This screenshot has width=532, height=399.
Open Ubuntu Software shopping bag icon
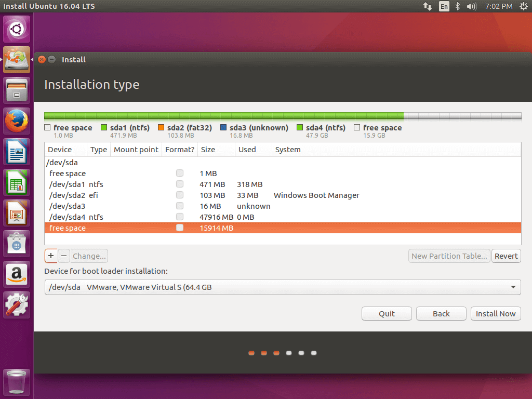coord(17,244)
